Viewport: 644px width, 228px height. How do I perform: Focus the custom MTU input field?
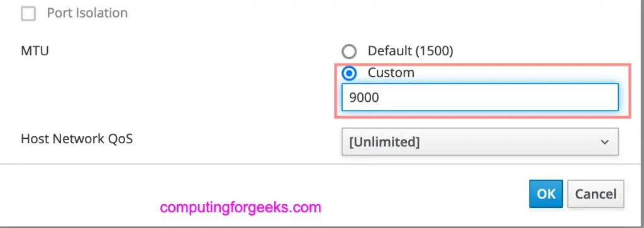pos(480,97)
